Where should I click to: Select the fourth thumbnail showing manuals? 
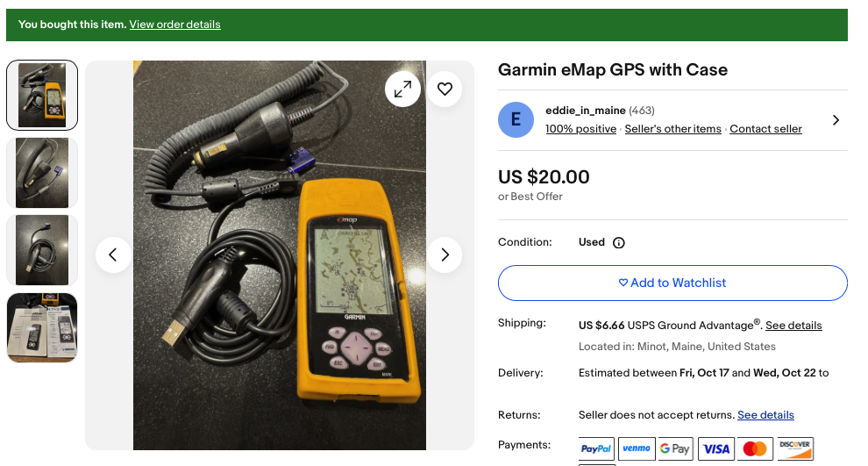click(42, 327)
